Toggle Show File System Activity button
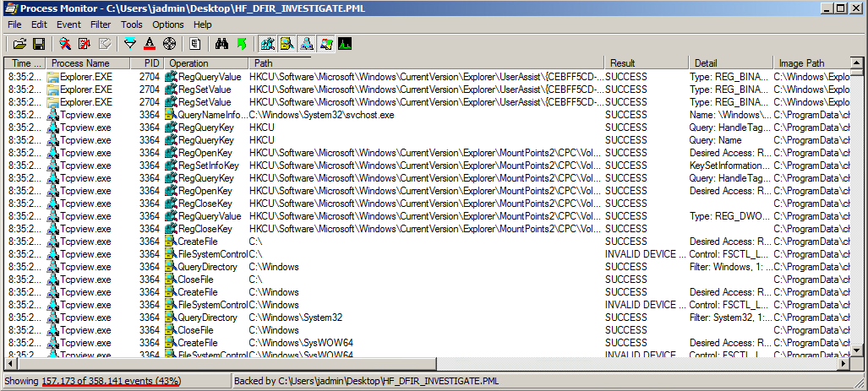Image resolution: width=868 pixels, height=391 pixels. tap(287, 44)
